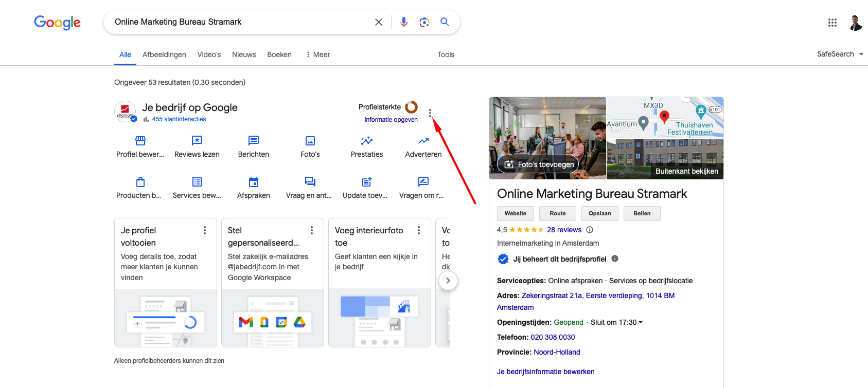Open Prestaties performance icon
This screenshot has width=868, height=388.
pos(367,141)
